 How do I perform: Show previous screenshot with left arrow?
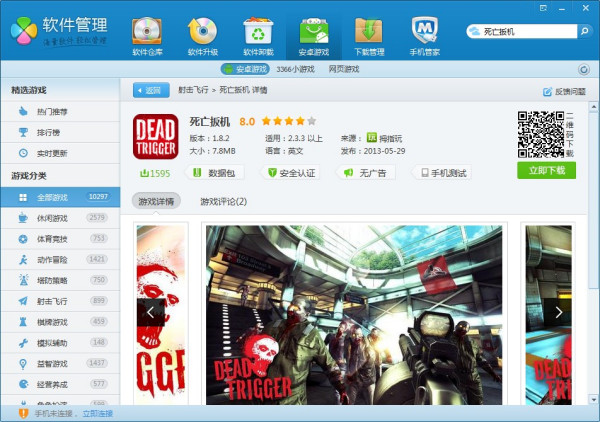[151, 312]
